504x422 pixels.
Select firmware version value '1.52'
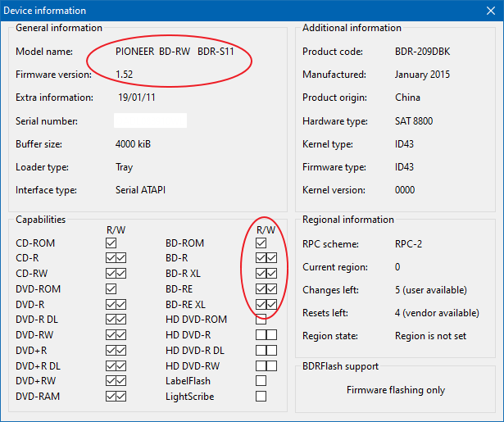pyautogui.click(x=124, y=75)
